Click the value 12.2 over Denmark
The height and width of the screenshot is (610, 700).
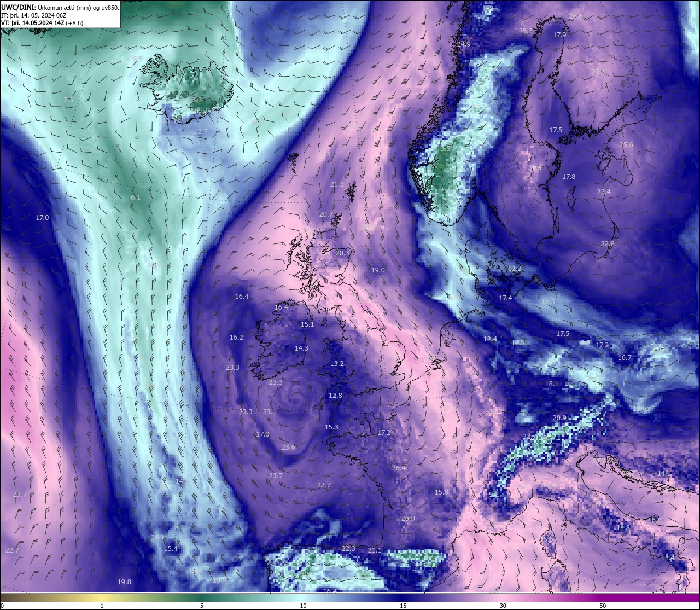[515, 269]
